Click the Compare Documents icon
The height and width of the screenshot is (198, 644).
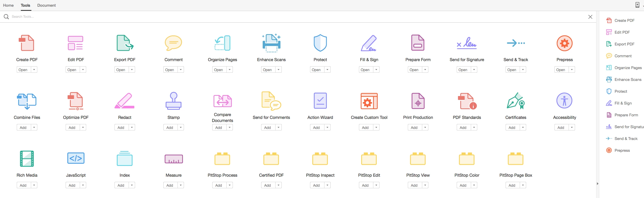(223, 101)
